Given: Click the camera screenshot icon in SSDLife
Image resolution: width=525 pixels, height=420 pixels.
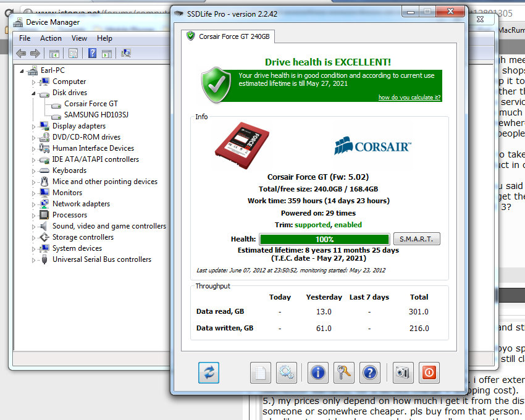Looking at the screenshot, I should pos(403,372).
